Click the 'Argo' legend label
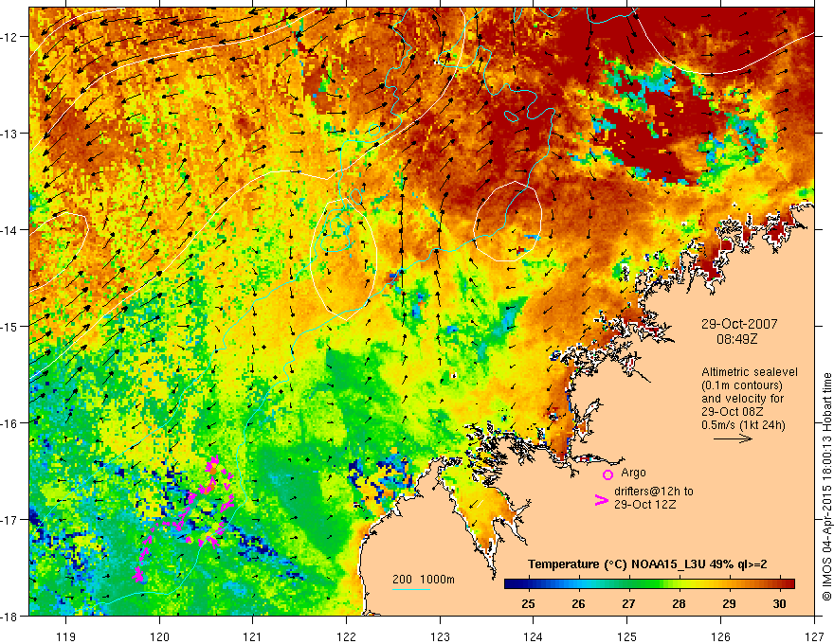Viewport: 834px width, 644px height. coord(633,473)
